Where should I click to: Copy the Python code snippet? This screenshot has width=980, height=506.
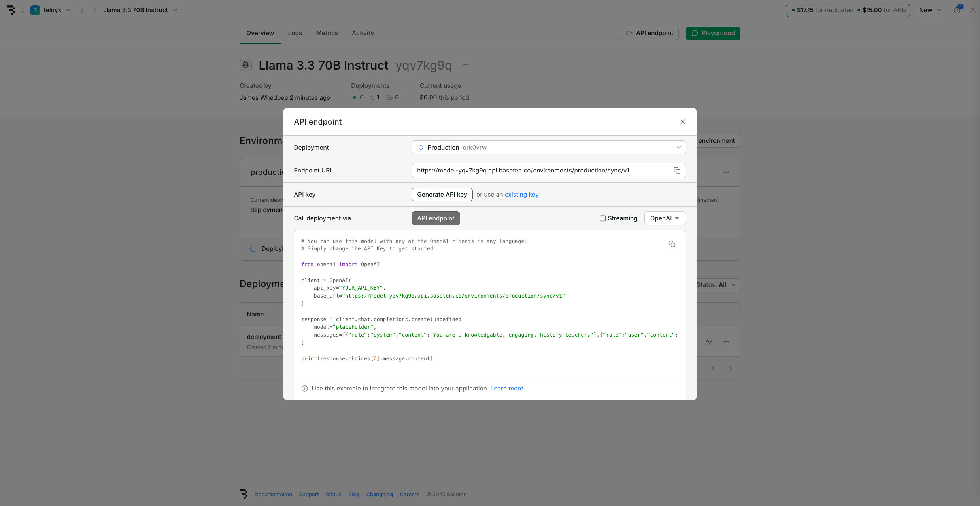(672, 244)
